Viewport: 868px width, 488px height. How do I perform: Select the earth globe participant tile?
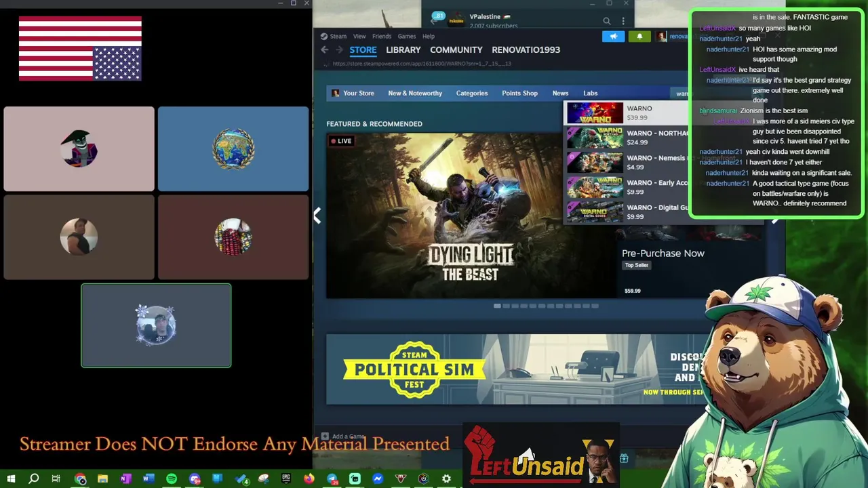coord(233,149)
